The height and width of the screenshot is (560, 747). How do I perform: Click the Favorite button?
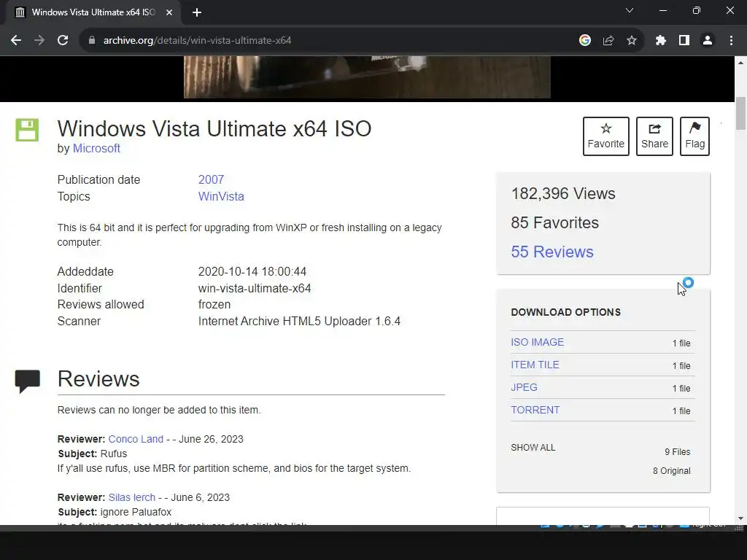(606, 136)
